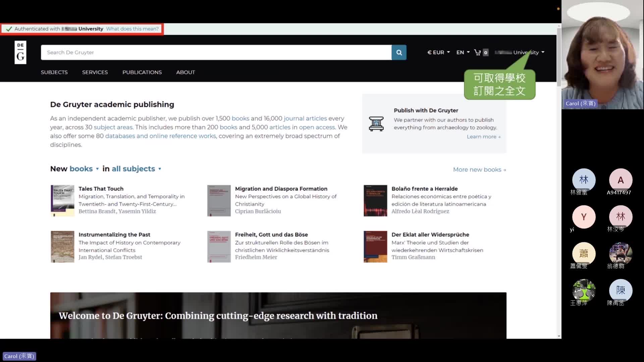Open 'Migration and Diaspora Formation' title
The width and height of the screenshot is (644, 362).
[x=281, y=189]
